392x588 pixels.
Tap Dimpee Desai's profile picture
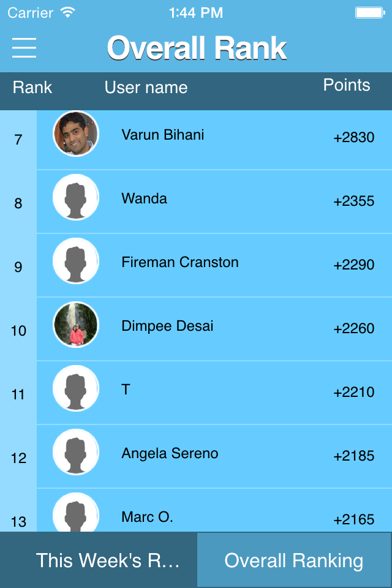(76, 325)
